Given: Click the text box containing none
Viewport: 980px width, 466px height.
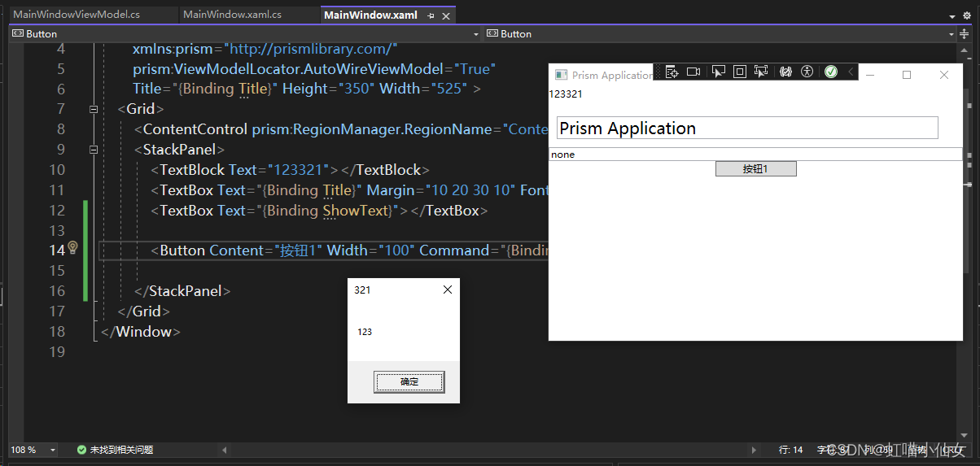Looking at the screenshot, I should coord(755,155).
